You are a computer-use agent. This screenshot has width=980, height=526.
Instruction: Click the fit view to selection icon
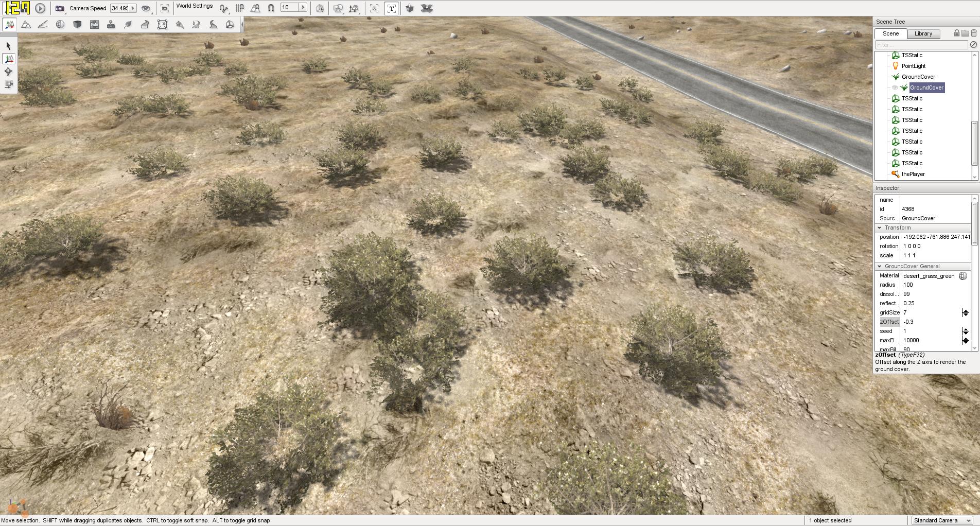pos(165,8)
